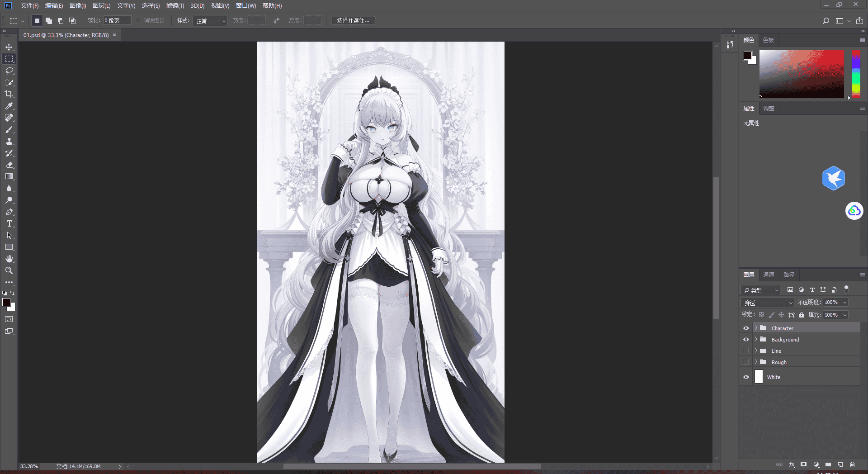Screen dimensions: 868x474
Task: Add a layer mask
Action: (804, 465)
